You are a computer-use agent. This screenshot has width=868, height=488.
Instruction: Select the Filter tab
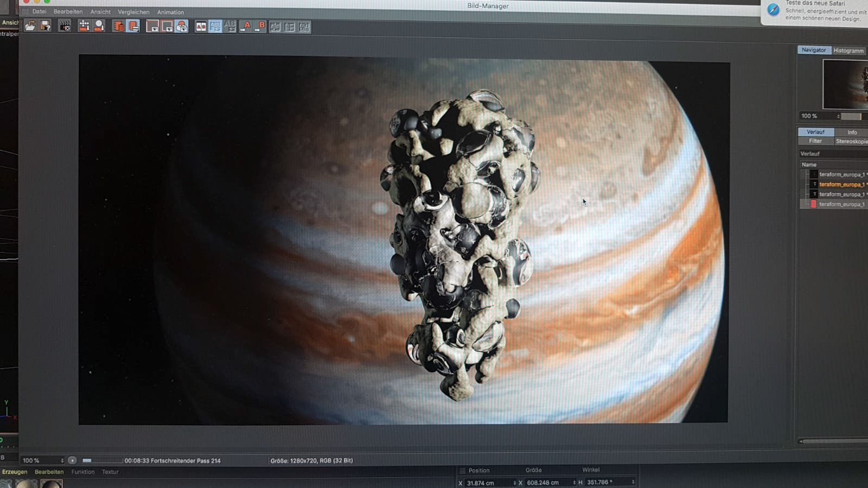tap(815, 141)
